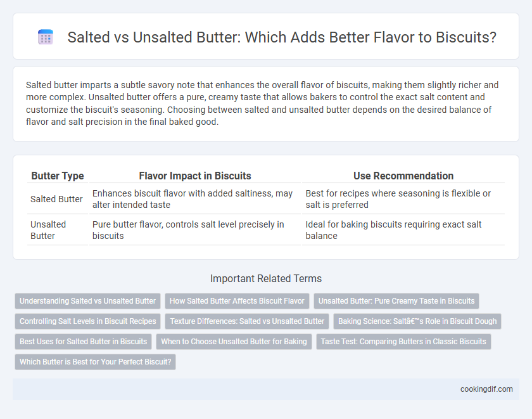Open 'Taste Test: Comparing Butters in Classic Biscuits'

click(x=403, y=342)
